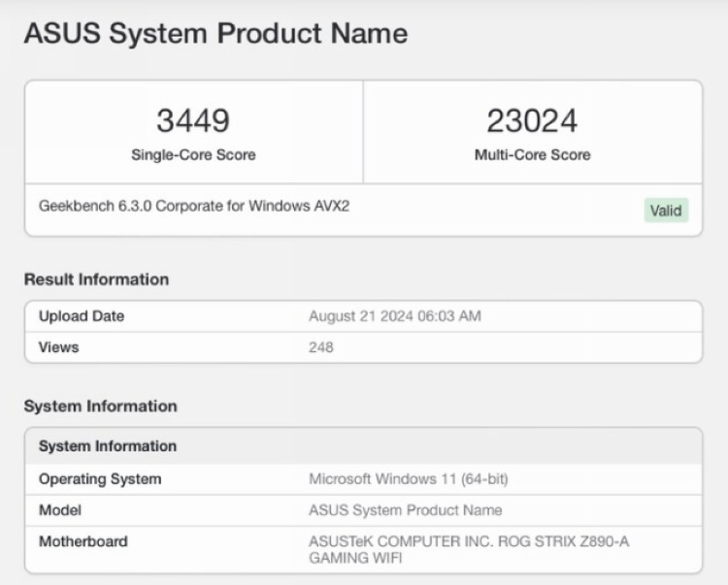Click the System Information heading above the table
Image resolution: width=728 pixels, height=585 pixels.
click(100, 406)
